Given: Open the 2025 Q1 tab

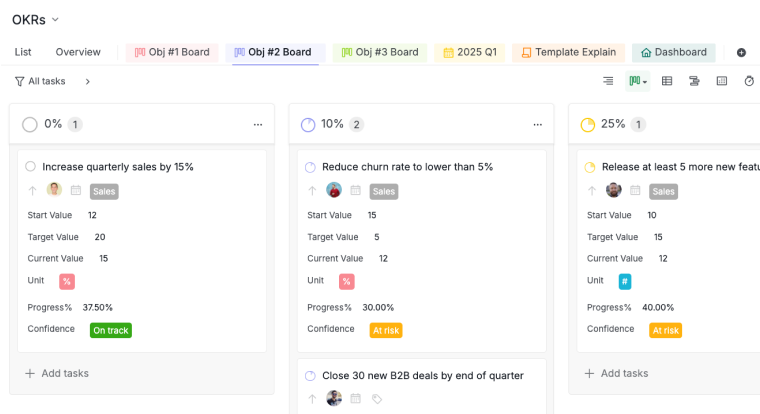Looking at the screenshot, I should (470, 52).
